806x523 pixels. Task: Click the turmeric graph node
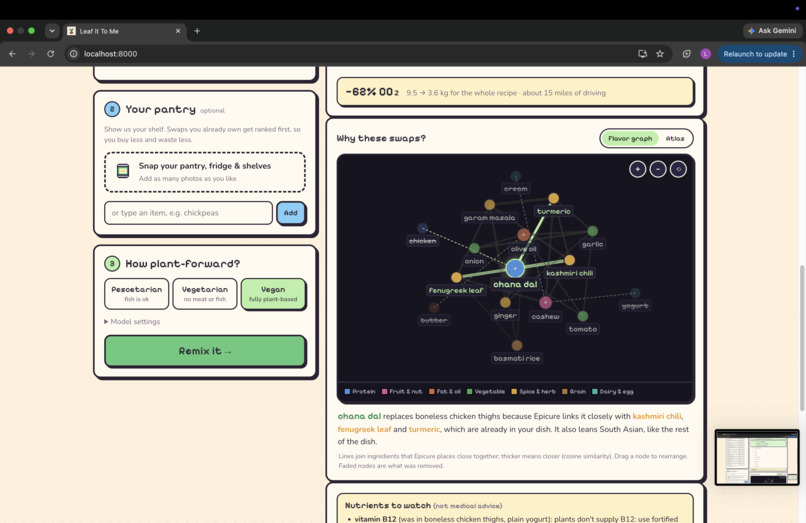click(x=554, y=199)
